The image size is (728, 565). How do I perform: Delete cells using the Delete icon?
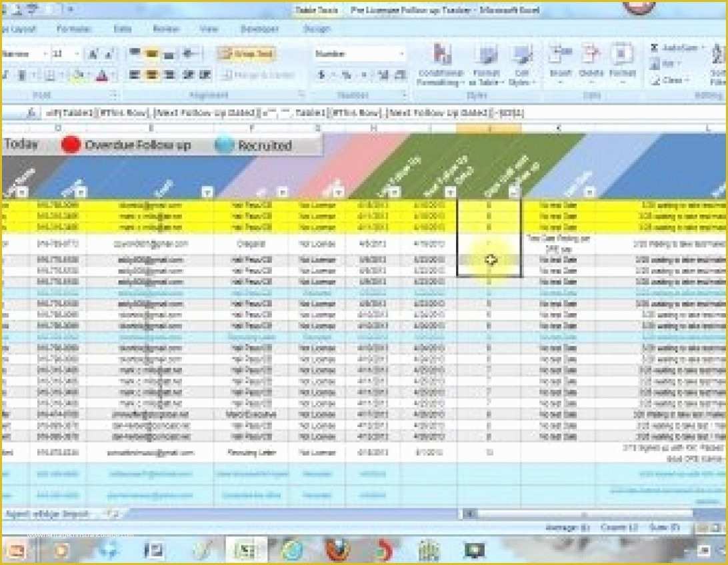591,55
